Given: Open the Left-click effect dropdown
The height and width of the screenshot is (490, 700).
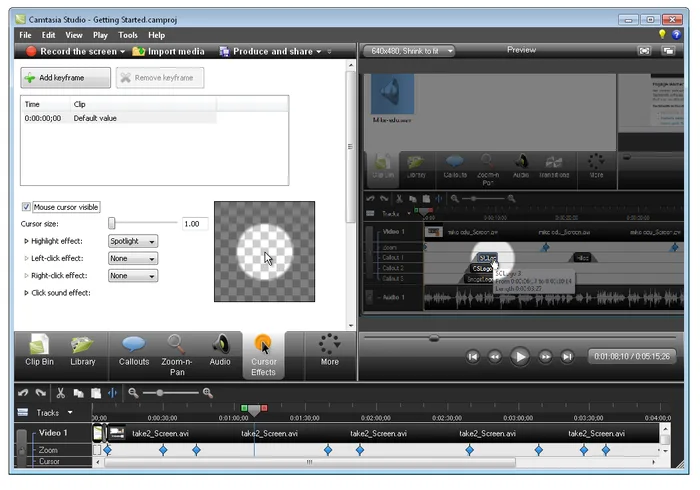Looking at the screenshot, I should tap(133, 258).
